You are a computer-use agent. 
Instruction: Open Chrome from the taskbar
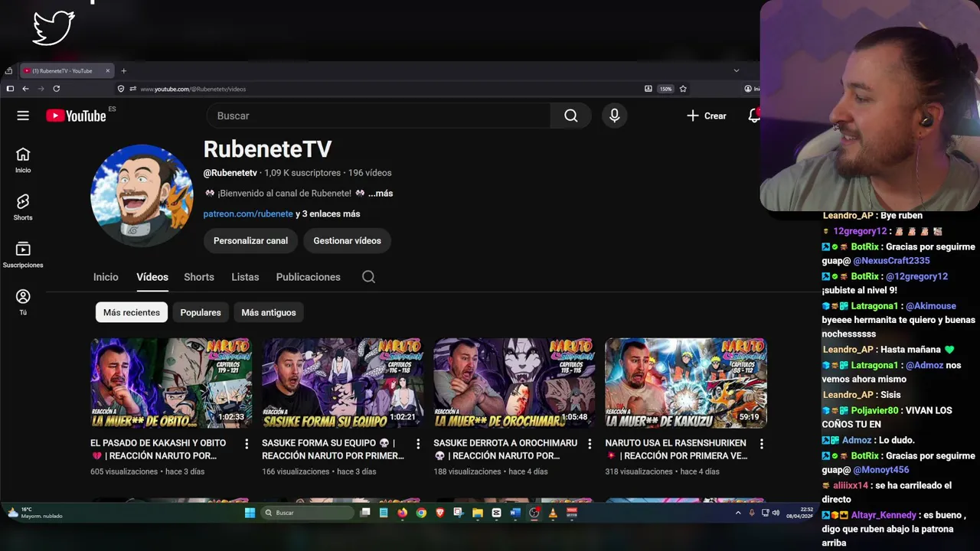click(421, 513)
